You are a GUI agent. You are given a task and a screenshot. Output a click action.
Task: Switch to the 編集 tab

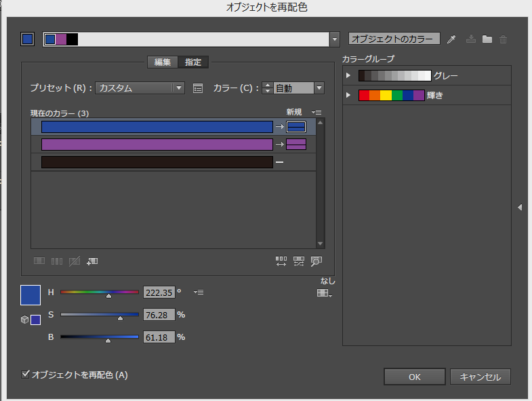tap(163, 62)
